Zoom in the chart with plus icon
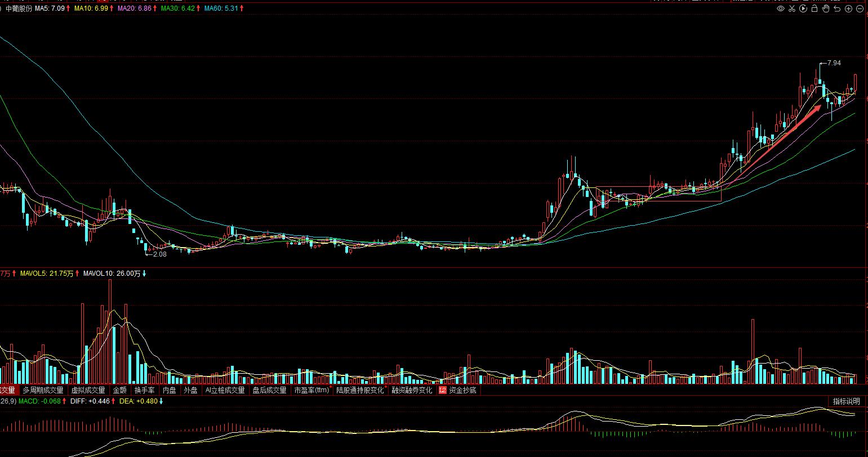868x457 pixels. tap(848, 8)
